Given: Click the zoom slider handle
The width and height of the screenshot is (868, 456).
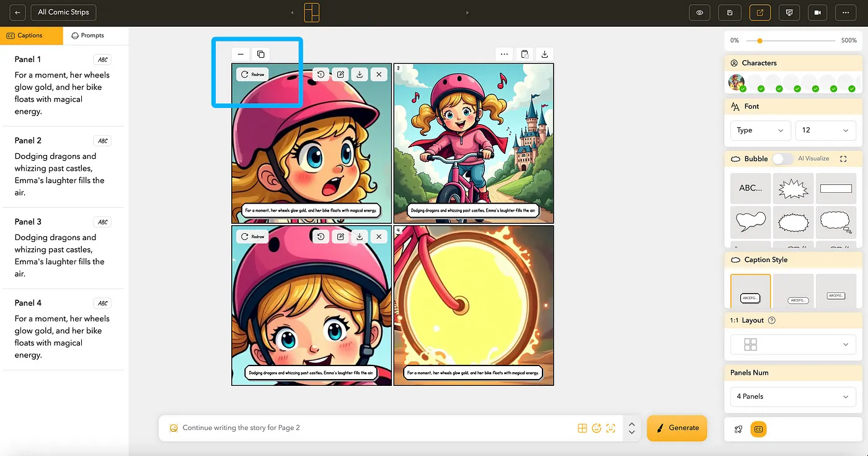Looking at the screenshot, I should [759, 40].
